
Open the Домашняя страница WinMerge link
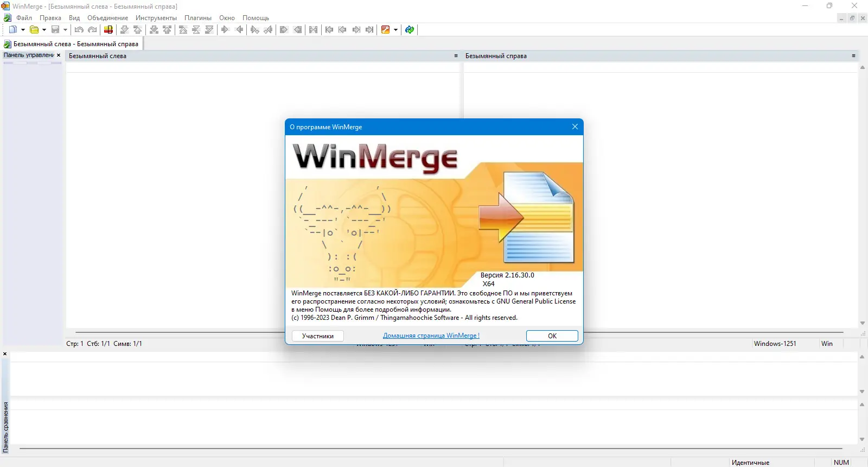click(x=431, y=336)
